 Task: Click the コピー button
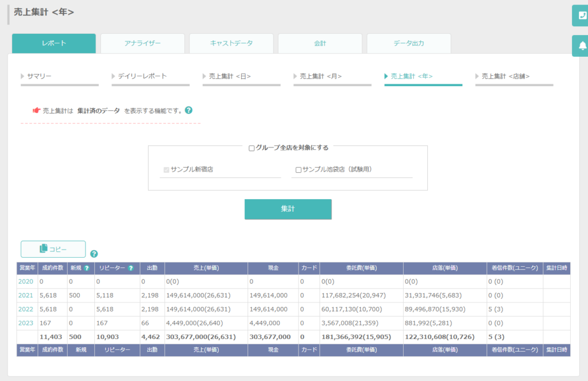(x=53, y=249)
